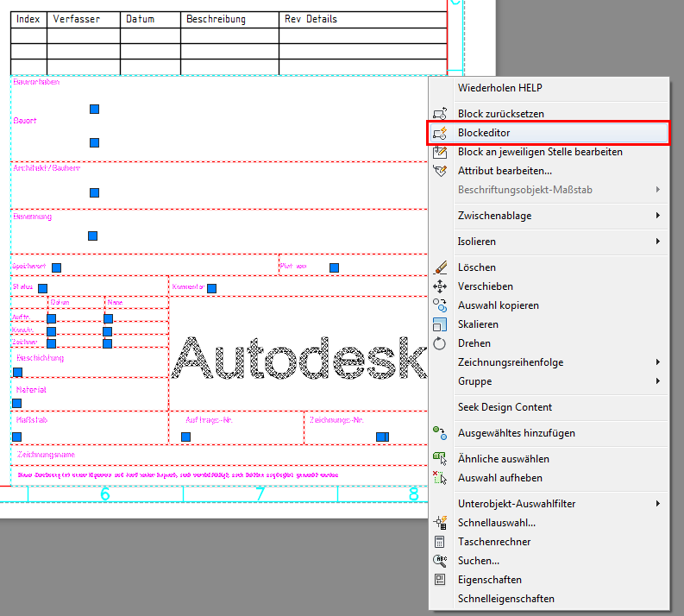
Task: Click the cyan frame number '7'
Action: [x=260, y=494]
